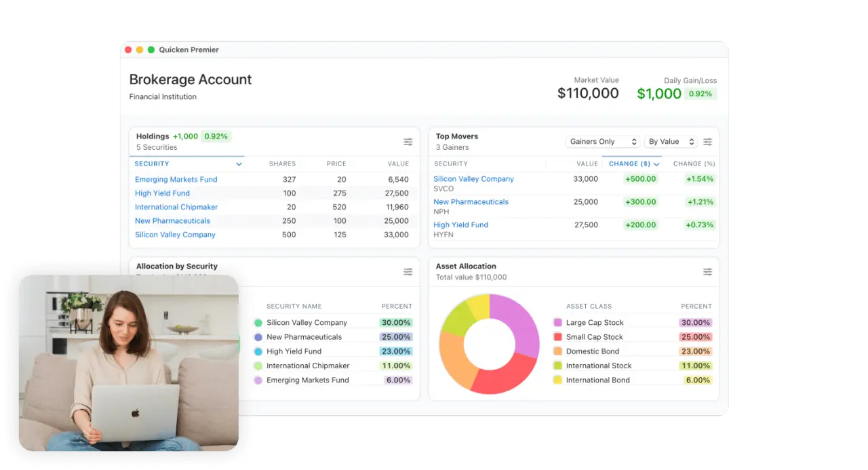Click the 0.92% badge in header
This screenshot has height=470, width=868.
pos(701,94)
